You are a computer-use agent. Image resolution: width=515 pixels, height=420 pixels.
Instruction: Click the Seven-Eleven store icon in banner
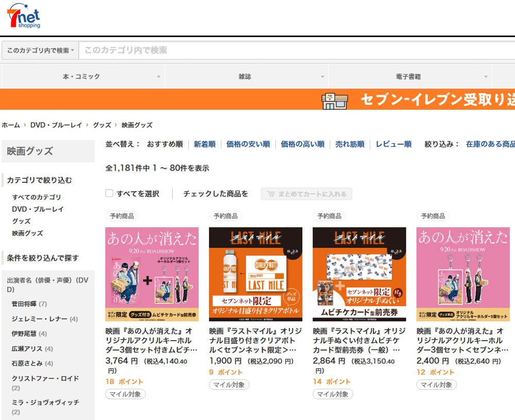[x=334, y=99]
